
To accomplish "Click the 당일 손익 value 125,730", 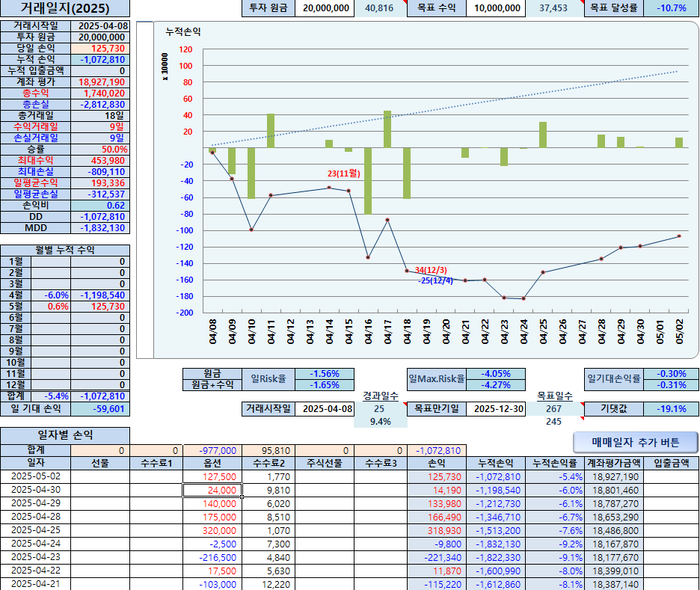I will pyautogui.click(x=100, y=49).
